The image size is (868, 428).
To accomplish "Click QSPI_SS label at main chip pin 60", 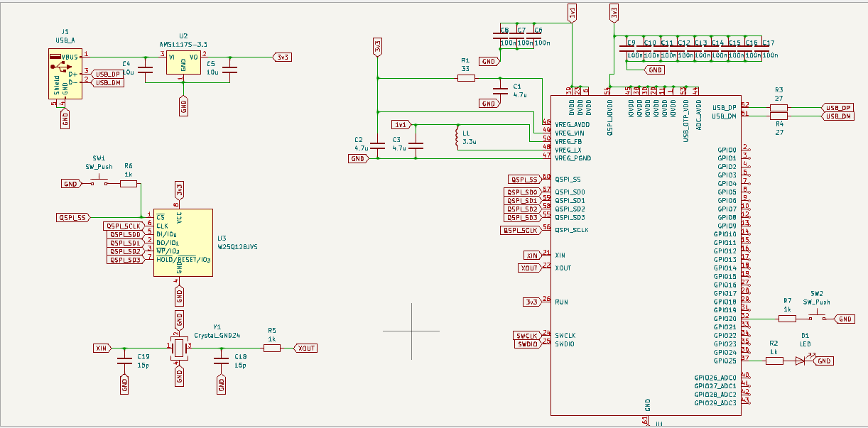I will point(526,179).
